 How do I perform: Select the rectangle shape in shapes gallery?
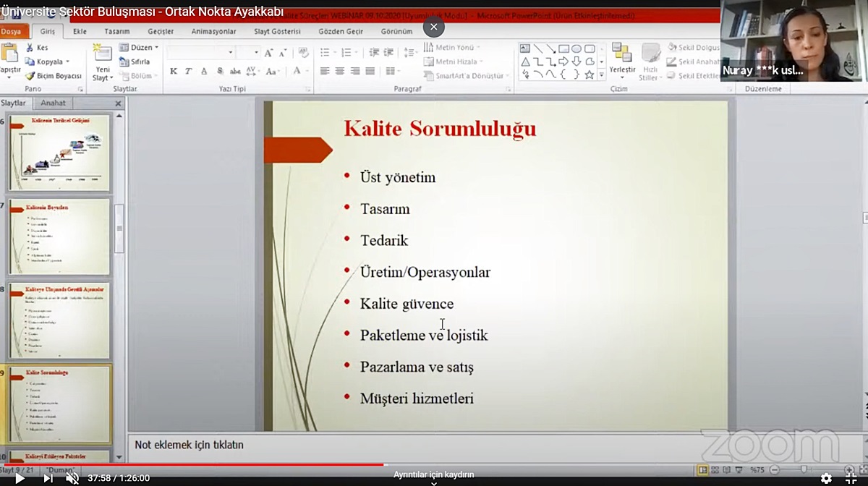pos(563,48)
